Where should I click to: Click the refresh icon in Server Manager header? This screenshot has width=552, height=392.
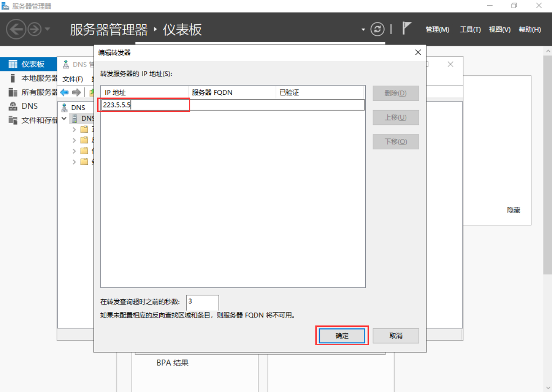click(x=377, y=29)
